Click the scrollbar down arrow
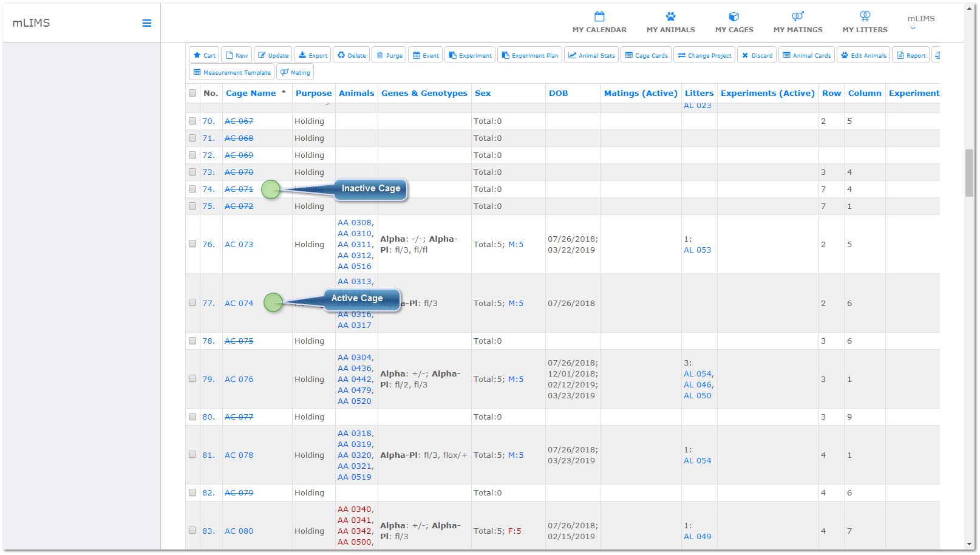The image size is (980, 555). coord(969,545)
